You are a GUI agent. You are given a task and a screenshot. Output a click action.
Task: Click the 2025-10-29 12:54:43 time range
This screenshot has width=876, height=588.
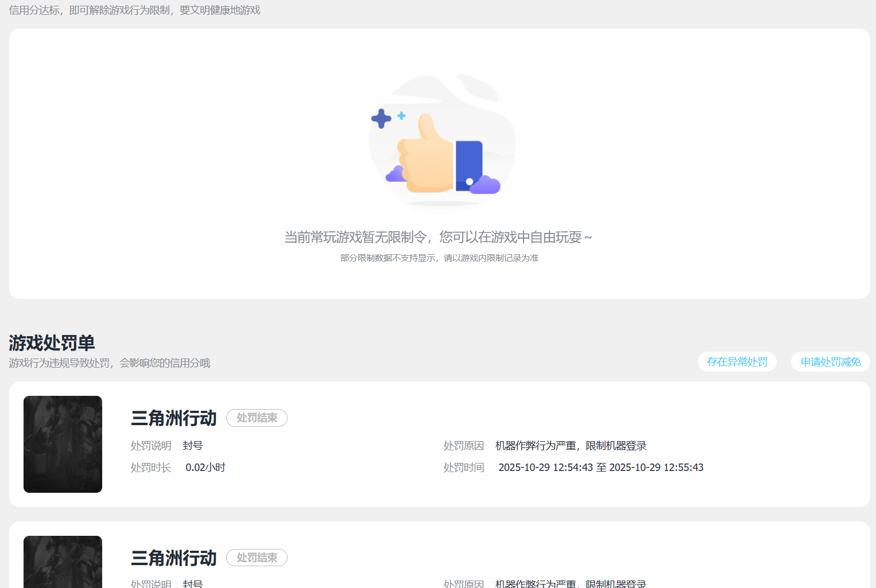coord(601,468)
